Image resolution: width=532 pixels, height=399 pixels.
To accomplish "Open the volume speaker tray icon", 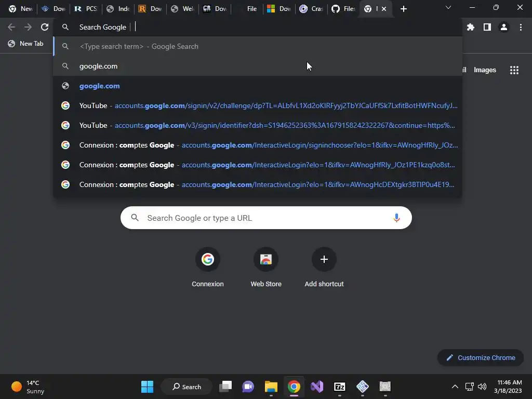I will [x=482, y=387].
